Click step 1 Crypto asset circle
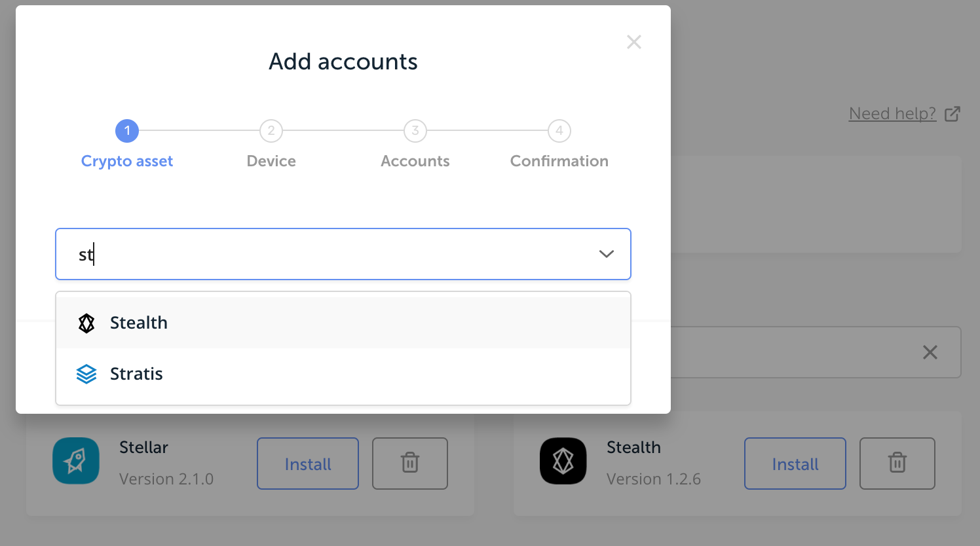 point(127,131)
